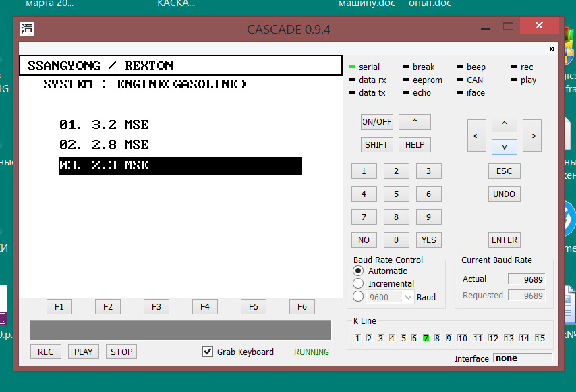This screenshot has height=392, width=576.
Task: Click the STOP button
Action: 121,352
